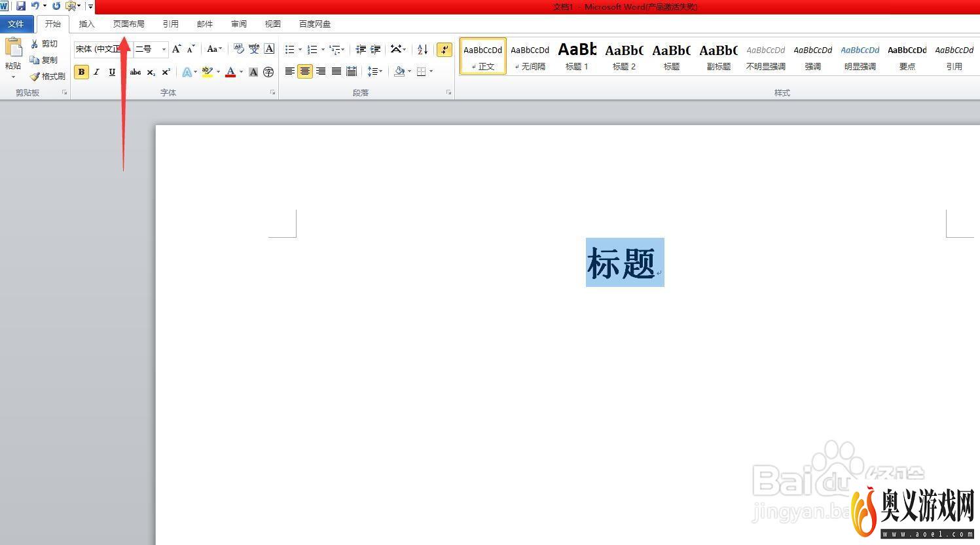Align text right
The width and height of the screenshot is (980, 545).
pos(321,71)
